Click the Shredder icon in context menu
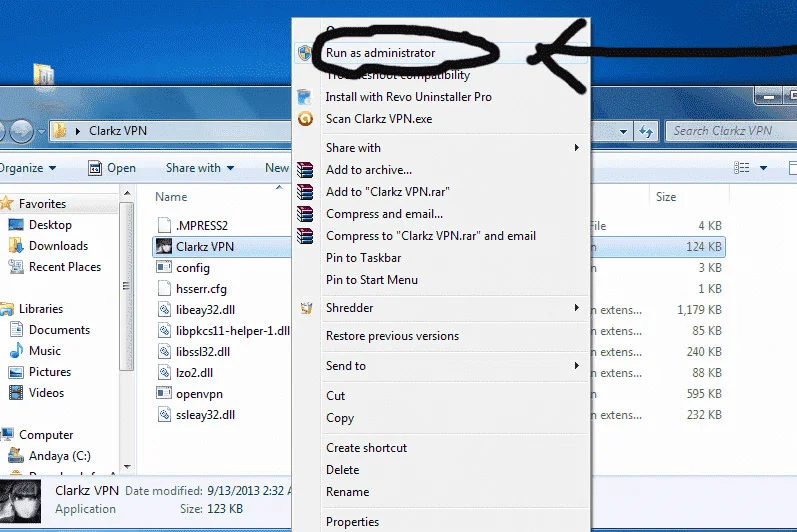This screenshot has width=797, height=532. tap(306, 308)
